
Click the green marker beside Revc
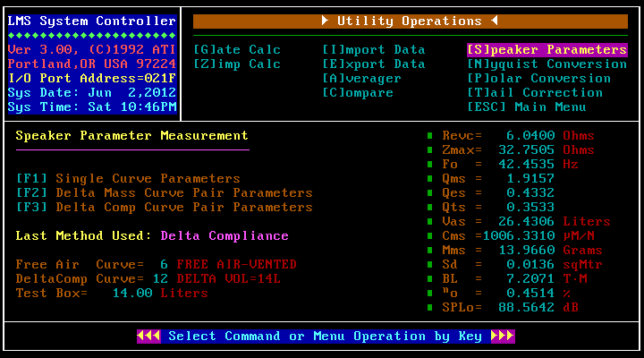429,136
